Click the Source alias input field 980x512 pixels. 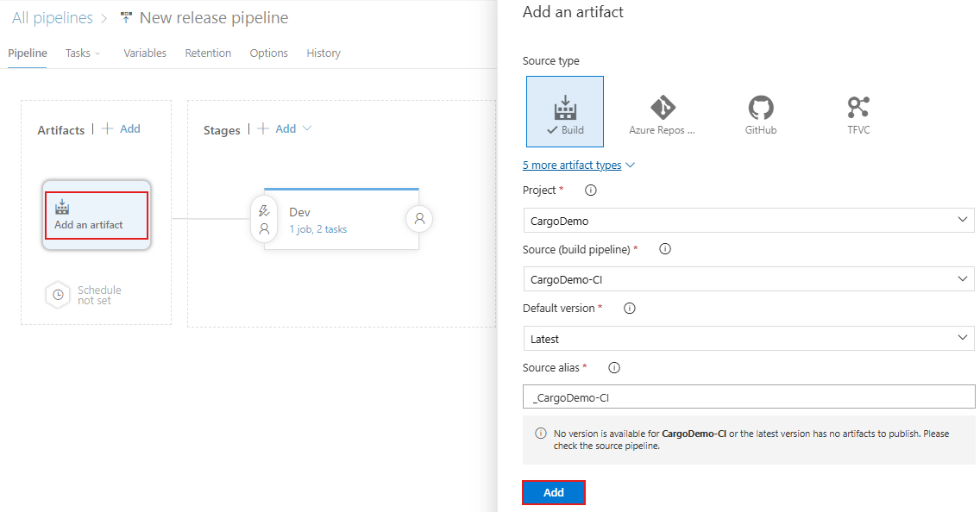(748, 396)
